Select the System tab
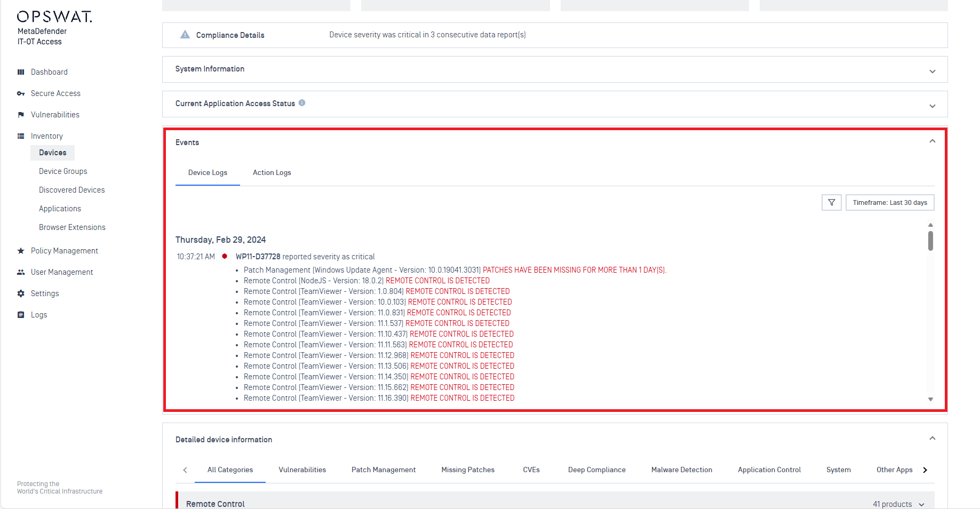 pyautogui.click(x=839, y=470)
